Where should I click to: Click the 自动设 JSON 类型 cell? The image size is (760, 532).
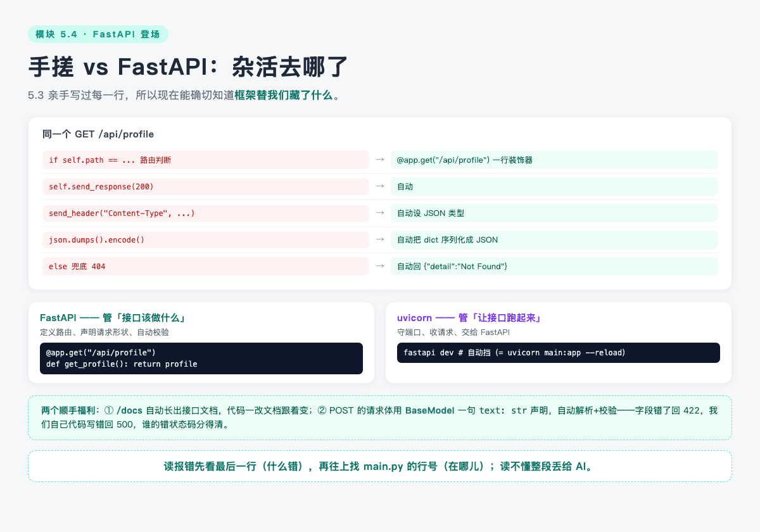point(554,213)
